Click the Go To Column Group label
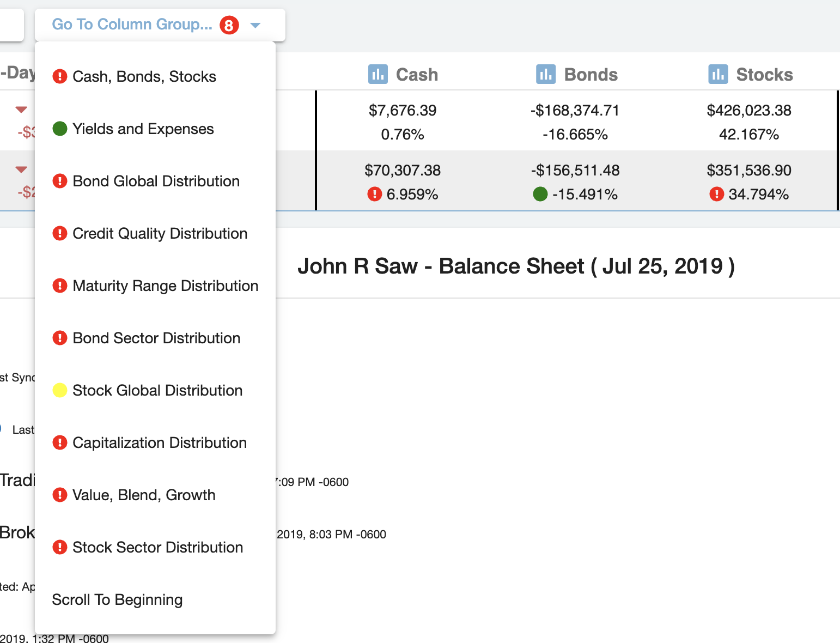 point(131,25)
